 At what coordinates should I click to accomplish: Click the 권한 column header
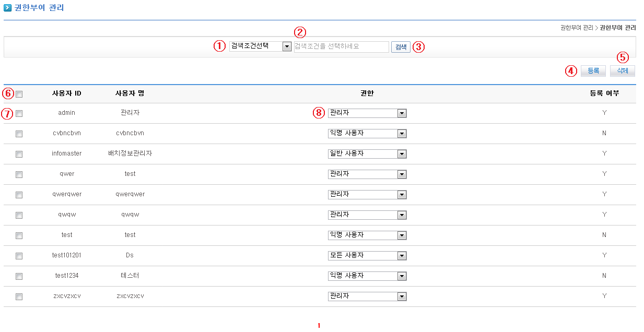tap(367, 93)
